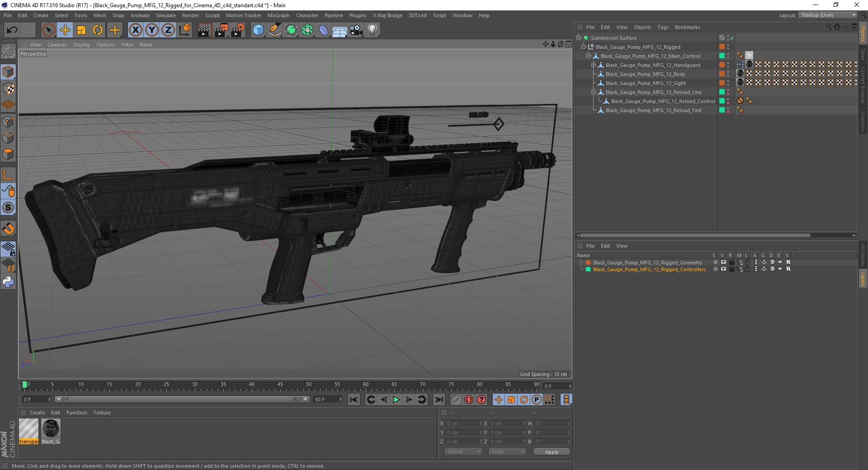Toggle lock for Rigged_Controllers layer
The image size is (868, 470).
click(747, 269)
